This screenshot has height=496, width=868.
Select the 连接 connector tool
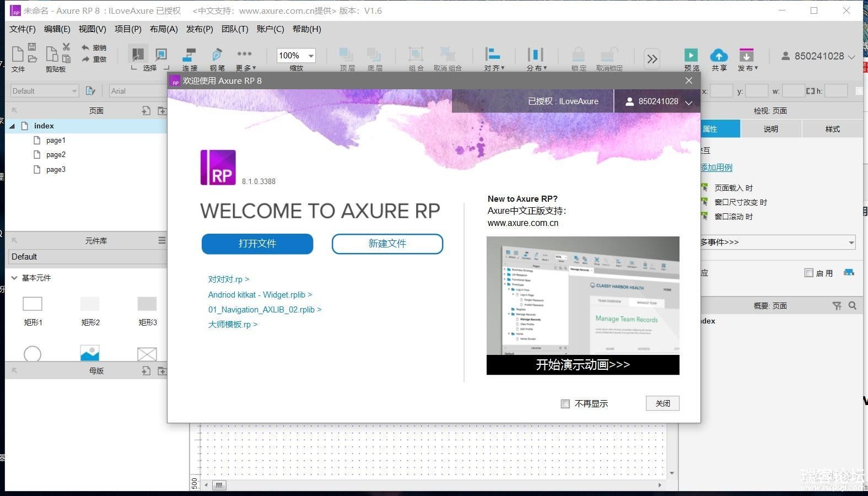click(x=190, y=58)
